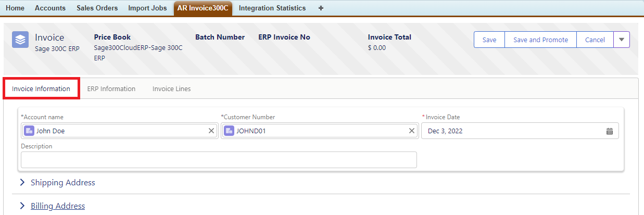Click the Sage 300C ERP subtitle

[57, 48]
